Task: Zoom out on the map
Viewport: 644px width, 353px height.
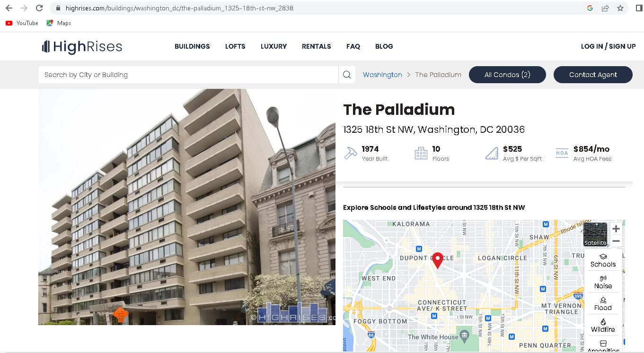Action: coord(616,241)
